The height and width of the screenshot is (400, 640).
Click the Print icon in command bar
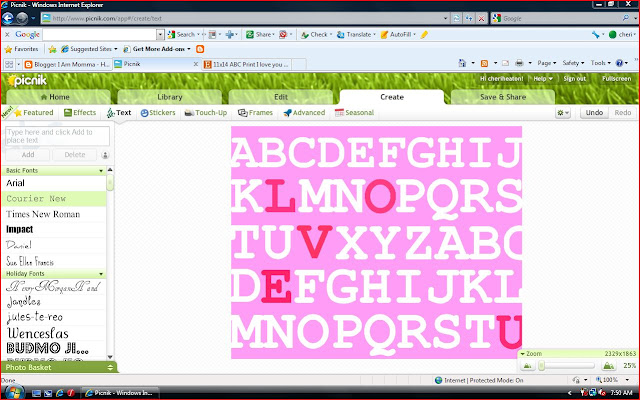pyautogui.click(x=519, y=63)
